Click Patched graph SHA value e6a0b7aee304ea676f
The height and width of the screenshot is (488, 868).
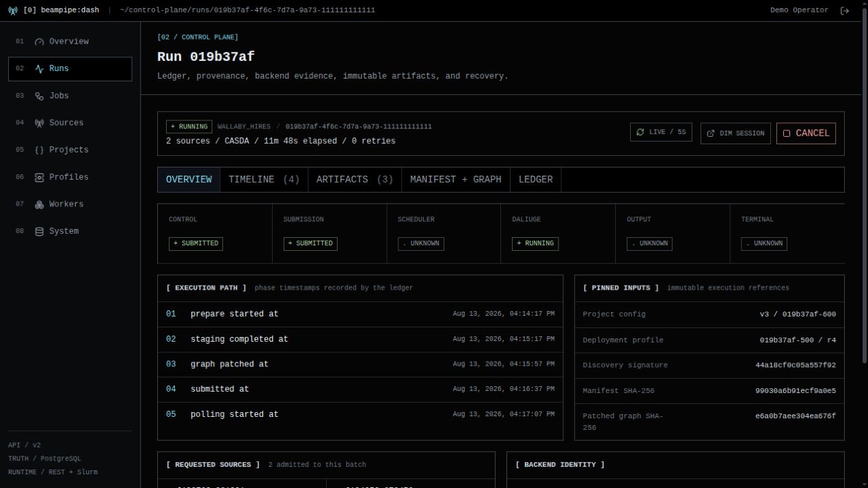pyautogui.click(x=796, y=416)
